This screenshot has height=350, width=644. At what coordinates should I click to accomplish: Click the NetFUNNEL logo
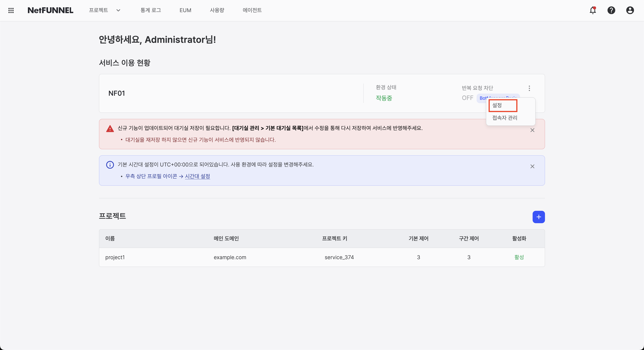tap(50, 10)
